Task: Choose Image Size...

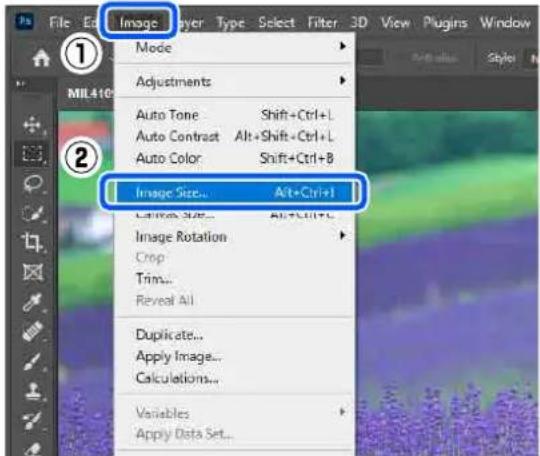Action: (234, 192)
